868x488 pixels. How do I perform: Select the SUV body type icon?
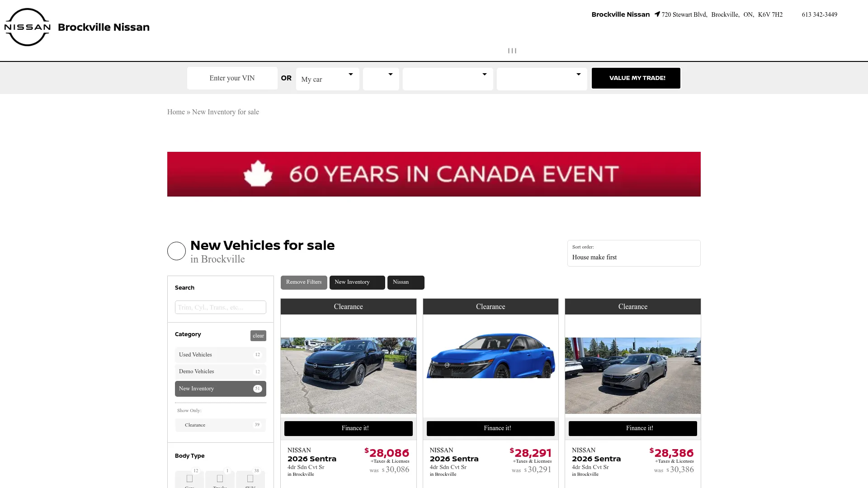pos(250,479)
